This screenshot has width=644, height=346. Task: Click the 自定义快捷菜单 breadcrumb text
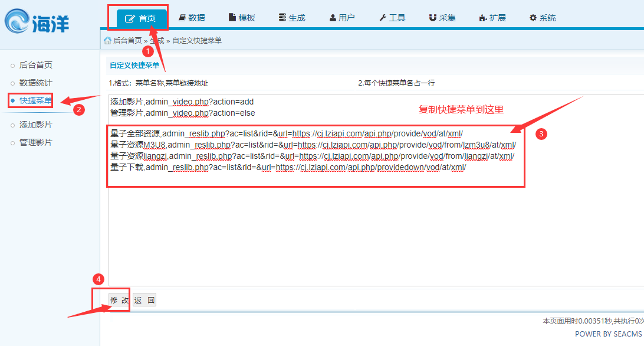coord(197,40)
